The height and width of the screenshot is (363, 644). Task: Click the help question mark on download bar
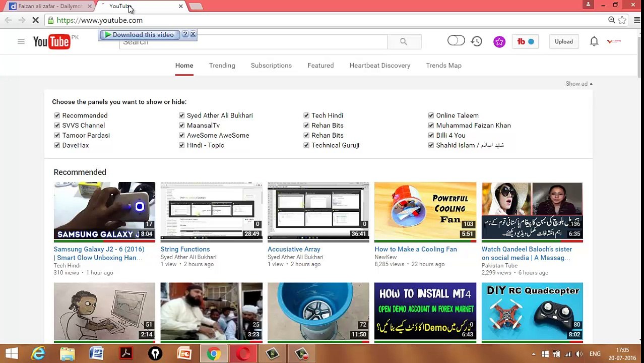click(185, 34)
